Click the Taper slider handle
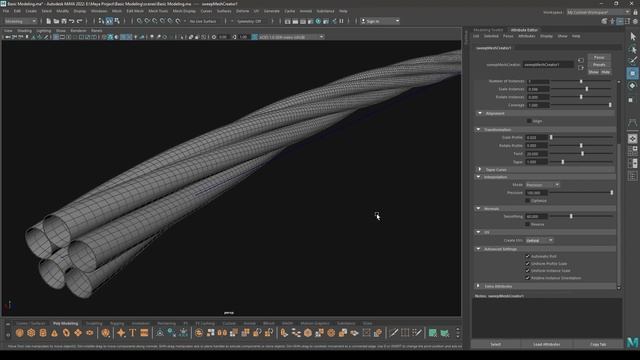Viewport: 640px width, 360px height. point(563,162)
